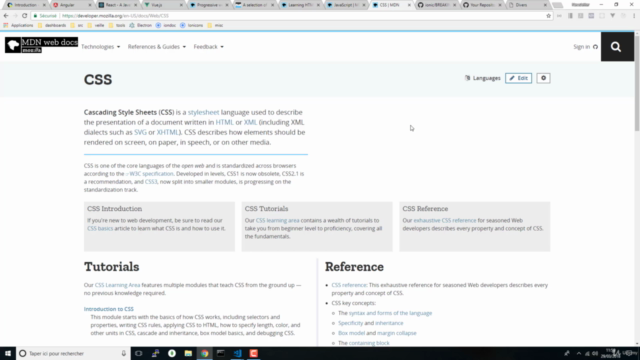
Task: Follow the SVG link
Action: (140, 132)
